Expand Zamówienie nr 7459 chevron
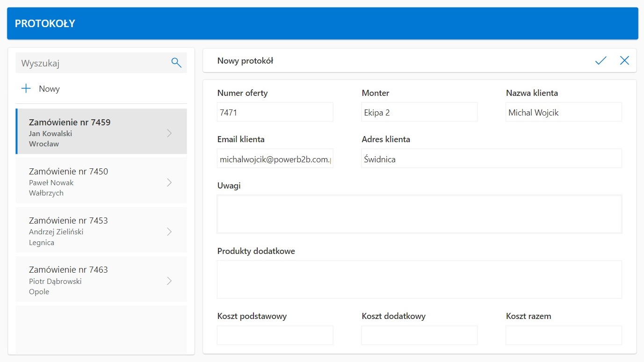644x362 pixels. pyautogui.click(x=169, y=133)
